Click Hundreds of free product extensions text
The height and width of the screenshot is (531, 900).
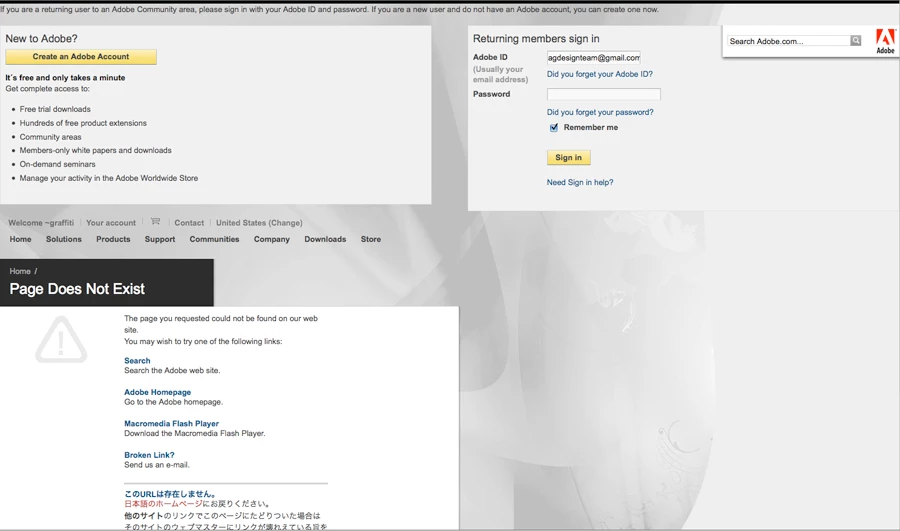coord(83,123)
